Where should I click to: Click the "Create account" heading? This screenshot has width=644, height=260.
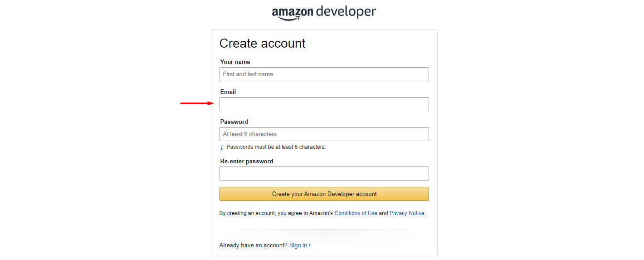(262, 44)
